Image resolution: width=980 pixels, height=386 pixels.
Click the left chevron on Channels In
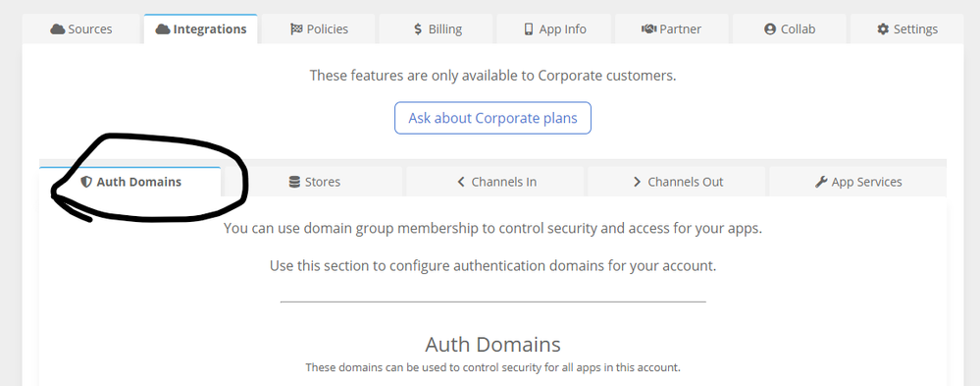(x=461, y=182)
